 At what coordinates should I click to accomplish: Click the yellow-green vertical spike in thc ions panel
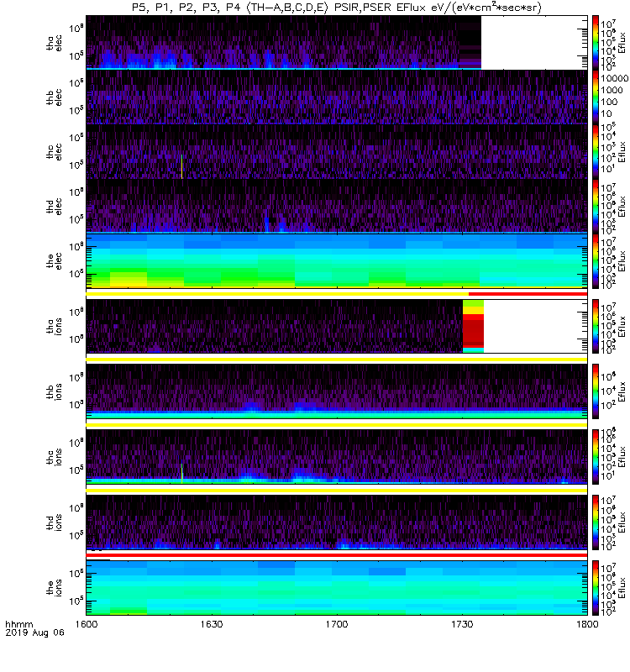pos(181,473)
